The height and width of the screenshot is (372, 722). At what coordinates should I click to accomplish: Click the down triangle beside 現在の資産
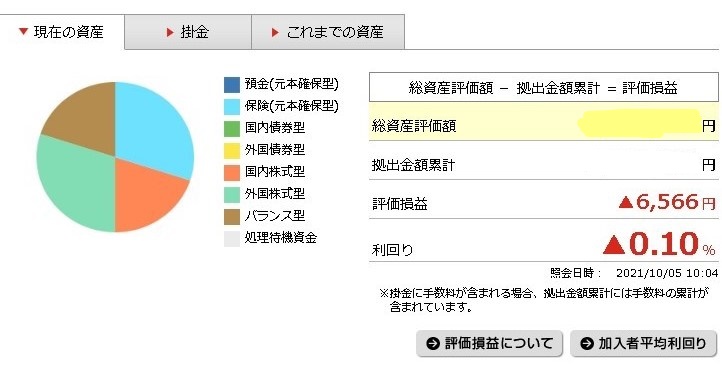23,31
